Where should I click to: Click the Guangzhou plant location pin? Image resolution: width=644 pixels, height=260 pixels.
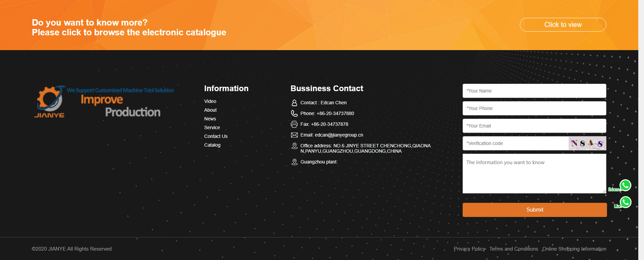click(294, 162)
